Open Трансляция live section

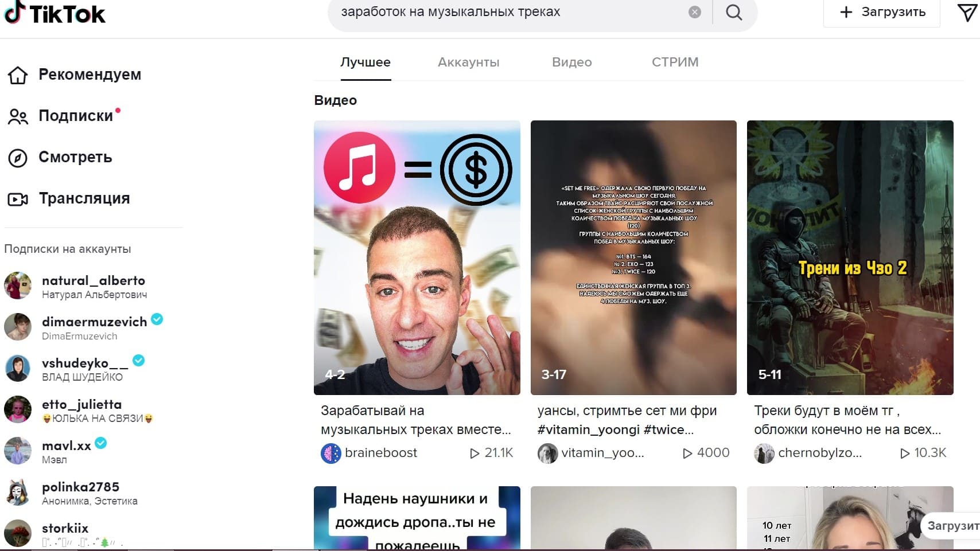pyautogui.click(x=69, y=198)
